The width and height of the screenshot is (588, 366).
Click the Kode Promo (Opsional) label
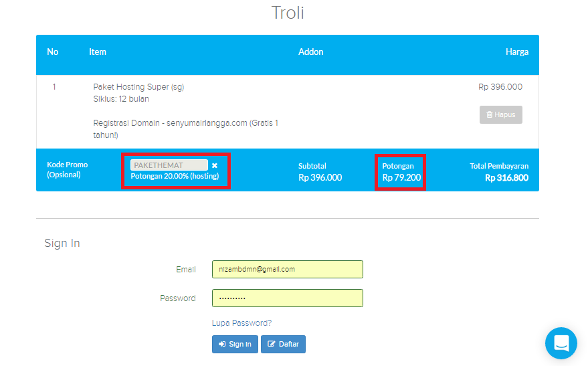coord(67,169)
